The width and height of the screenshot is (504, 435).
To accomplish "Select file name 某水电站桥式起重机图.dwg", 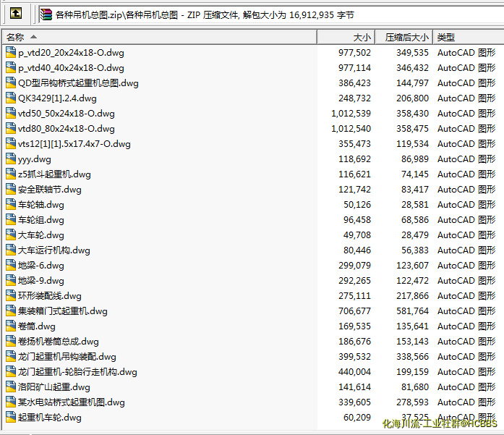I will tap(72, 402).
